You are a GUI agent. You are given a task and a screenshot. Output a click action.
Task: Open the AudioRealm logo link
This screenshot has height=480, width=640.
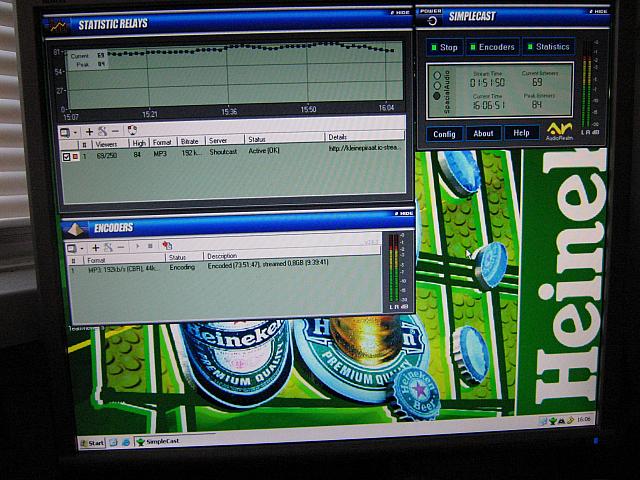(x=560, y=131)
